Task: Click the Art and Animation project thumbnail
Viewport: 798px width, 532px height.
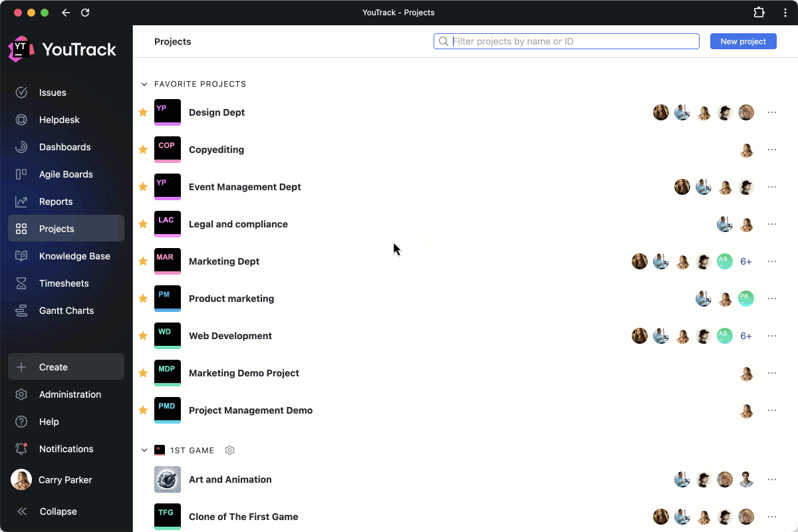Action: [168, 479]
